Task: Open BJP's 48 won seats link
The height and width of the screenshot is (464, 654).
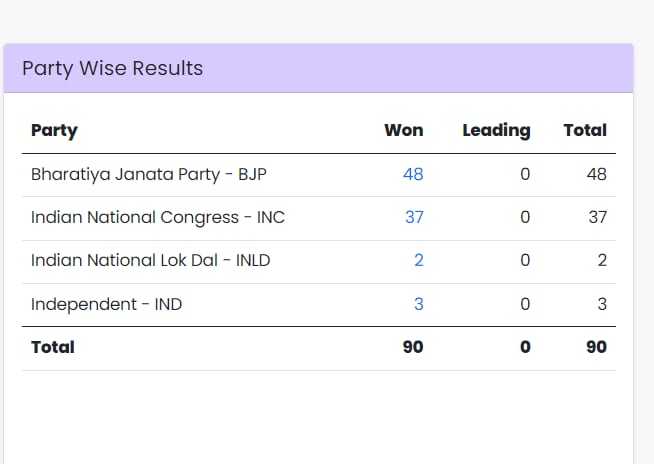Action: (x=413, y=174)
